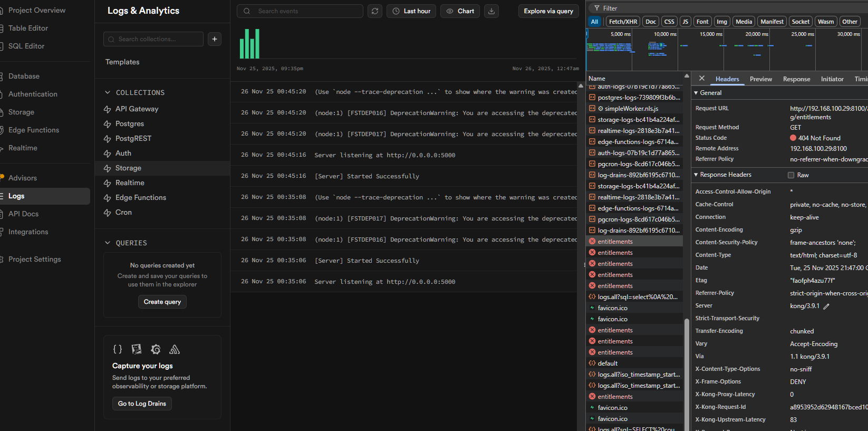Toggle the Img network filter

point(722,22)
